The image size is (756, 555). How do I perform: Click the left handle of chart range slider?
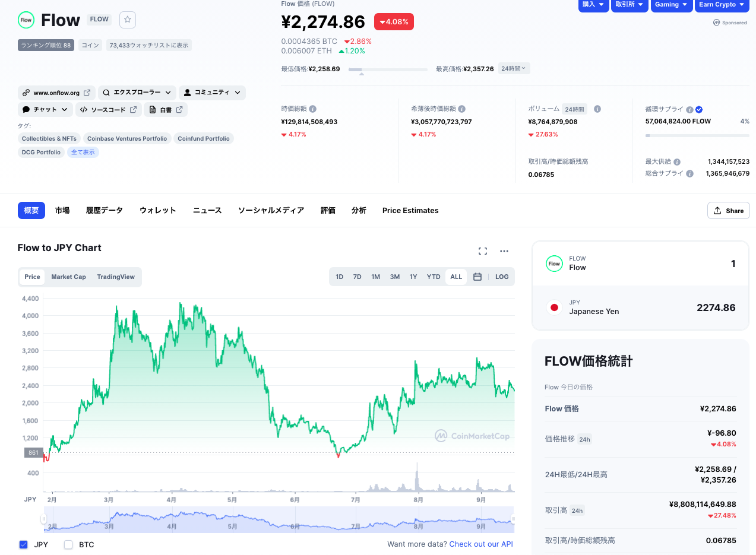point(43,519)
